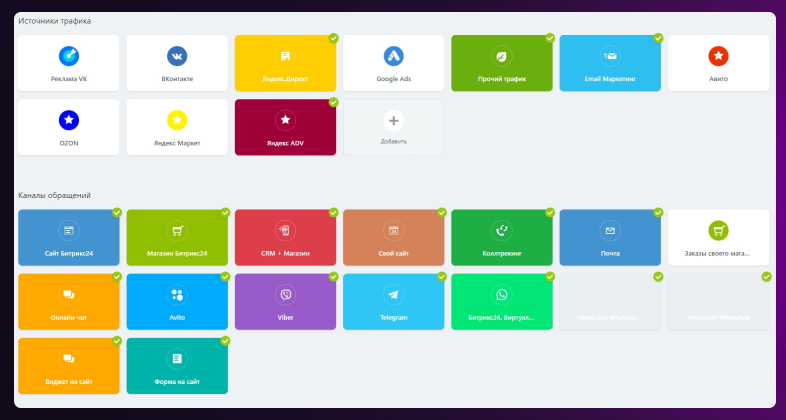Choose the Google Ads logo icon
The height and width of the screenshot is (420, 786).
pyautogui.click(x=394, y=56)
